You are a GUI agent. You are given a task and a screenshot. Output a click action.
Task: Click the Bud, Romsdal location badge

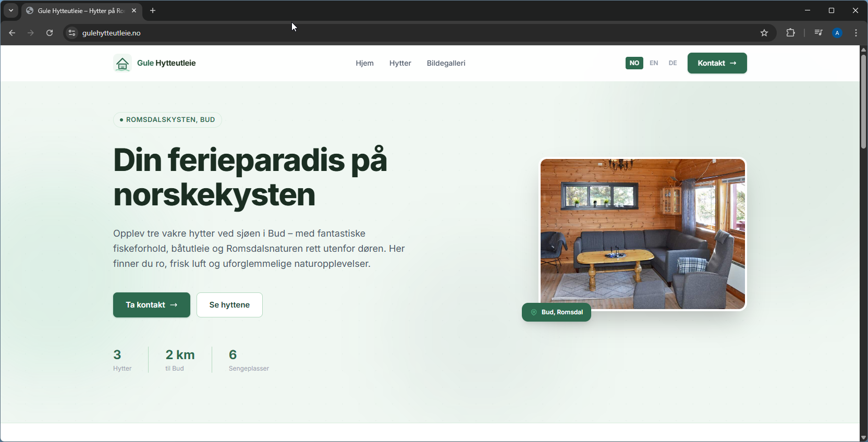coord(556,312)
